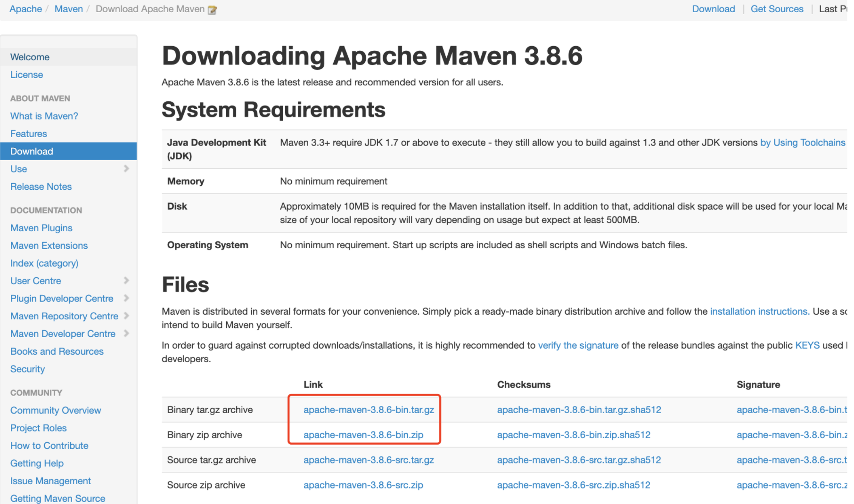
Task: Click the Signature column header
Action: [x=758, y=384]
